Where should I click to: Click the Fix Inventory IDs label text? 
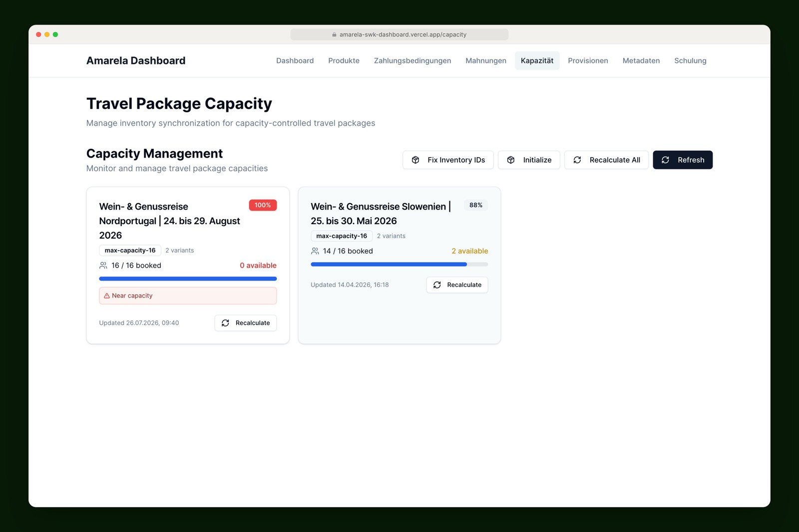(x=456, y=160)
